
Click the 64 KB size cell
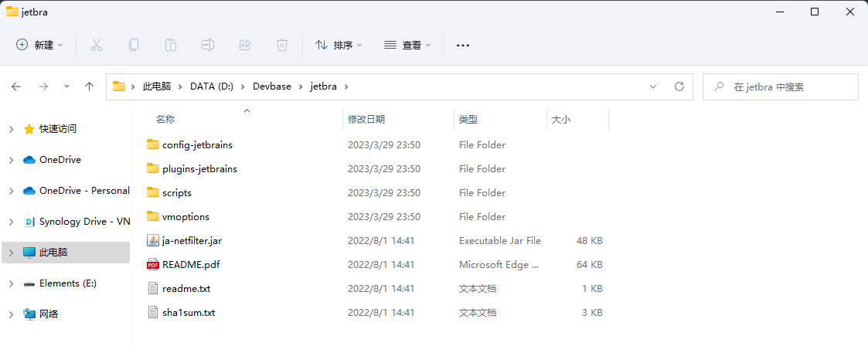[x=590, y=265]
